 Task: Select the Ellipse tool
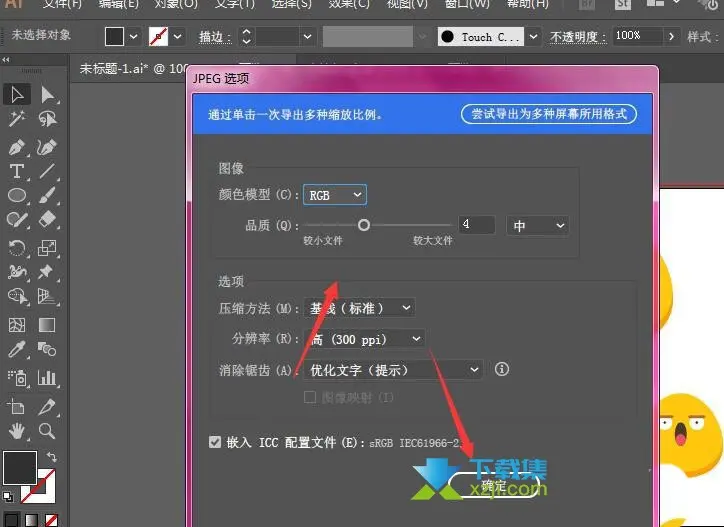coord(17,195)
